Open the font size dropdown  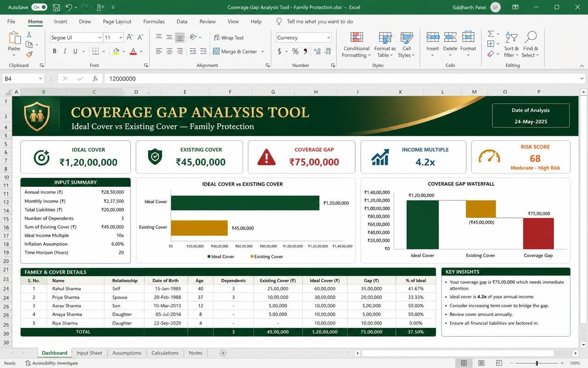pos(121,38)
